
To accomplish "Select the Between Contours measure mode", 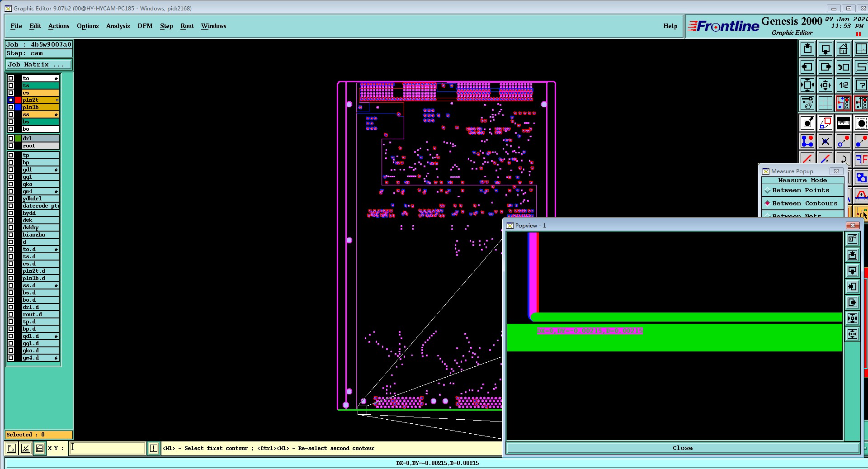I will click(803, 204).
